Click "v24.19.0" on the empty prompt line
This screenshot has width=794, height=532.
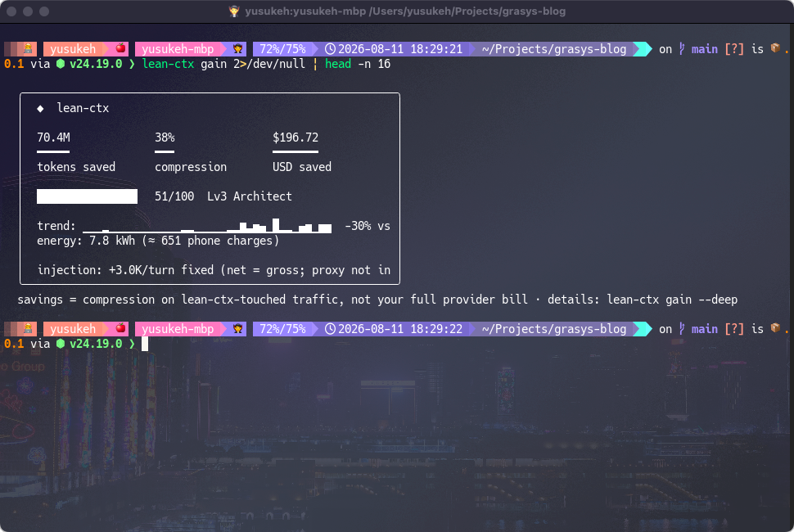pyautogui.click(x=96, y=344)
